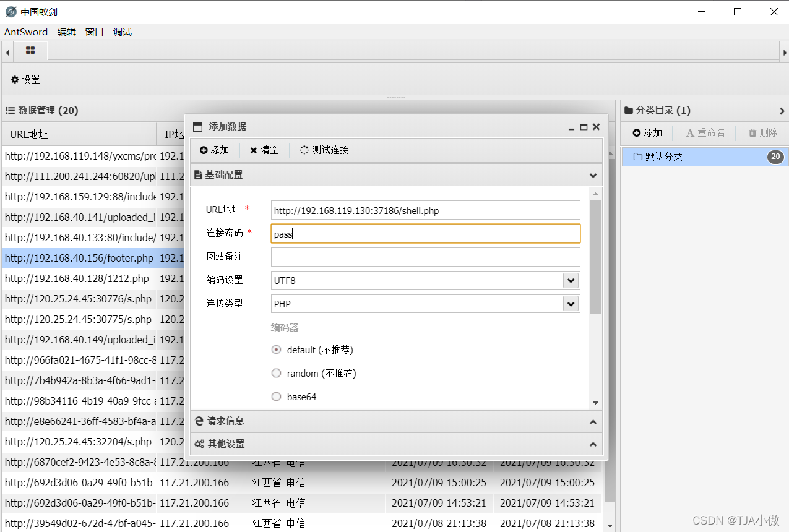Select row http://192.168.119.148/yxcms
Image resolution: width=789 pixels, height=532 pixels.
point(93,156)
